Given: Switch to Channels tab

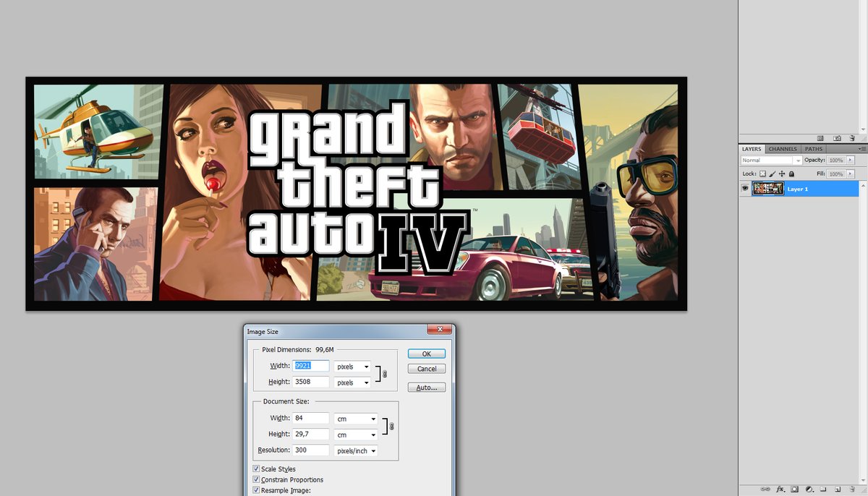Looking at the screenshot, I should [783, 149].
